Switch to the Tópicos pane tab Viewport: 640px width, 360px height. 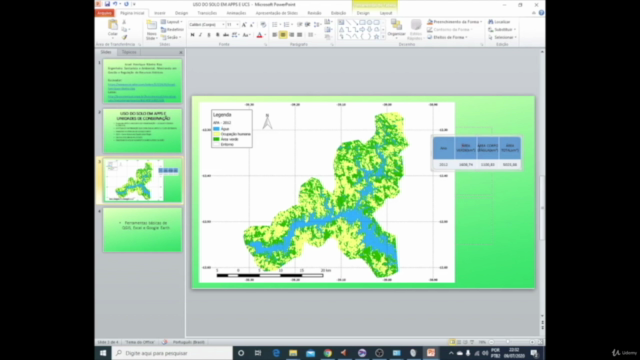tap(129, 52)
